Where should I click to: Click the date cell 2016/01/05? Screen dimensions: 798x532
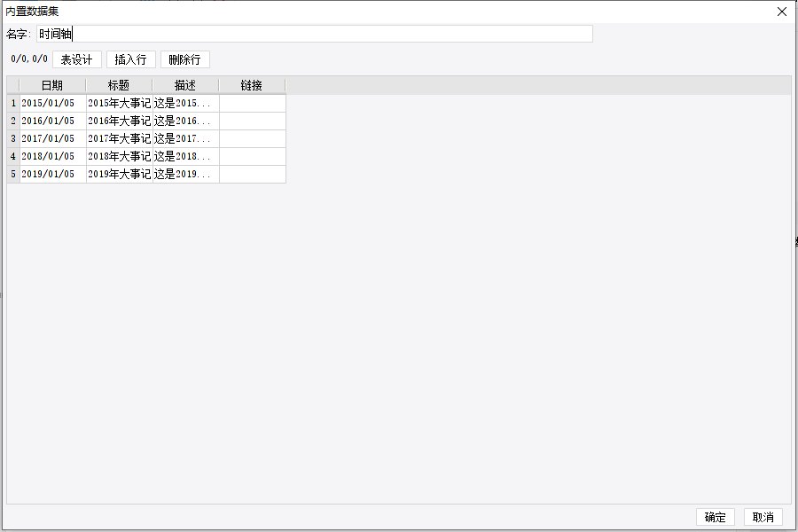click(x=53, y=121)
